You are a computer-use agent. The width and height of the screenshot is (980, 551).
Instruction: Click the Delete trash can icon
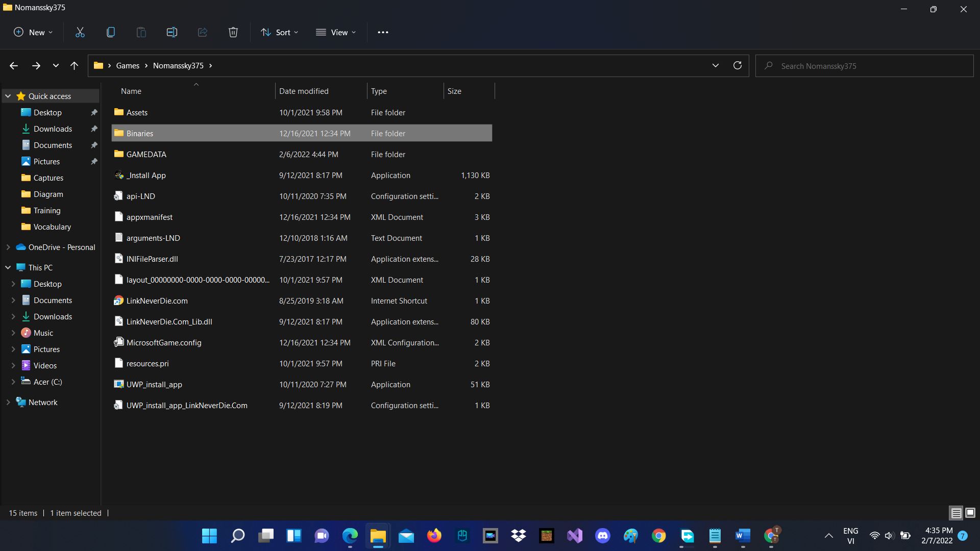tap(233, 32)
